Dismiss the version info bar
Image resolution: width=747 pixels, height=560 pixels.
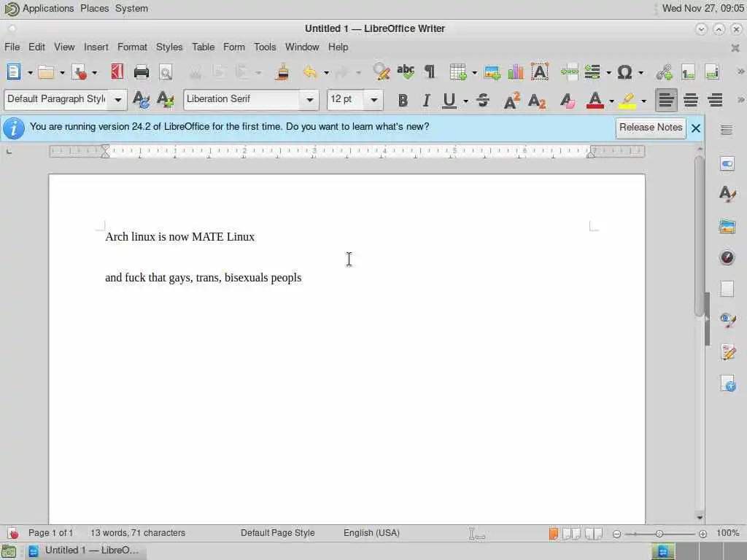(x=695, y=128)
